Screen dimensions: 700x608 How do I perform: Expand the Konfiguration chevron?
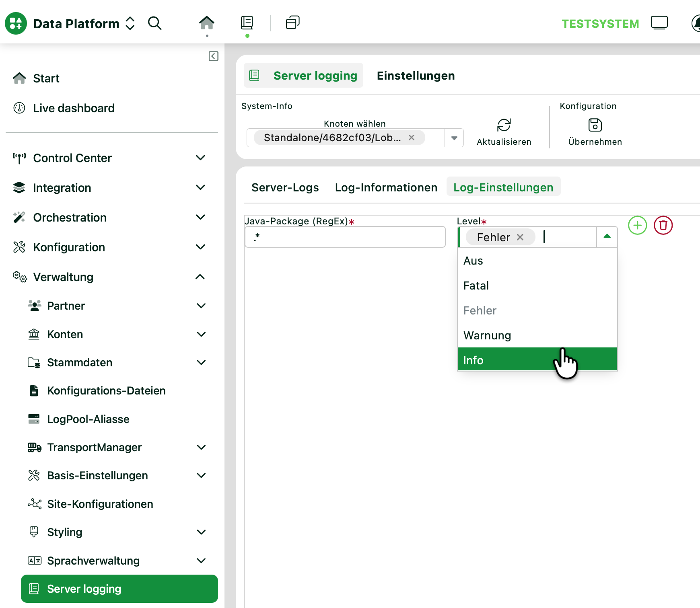pyautogui.click(x=201, y=247)
